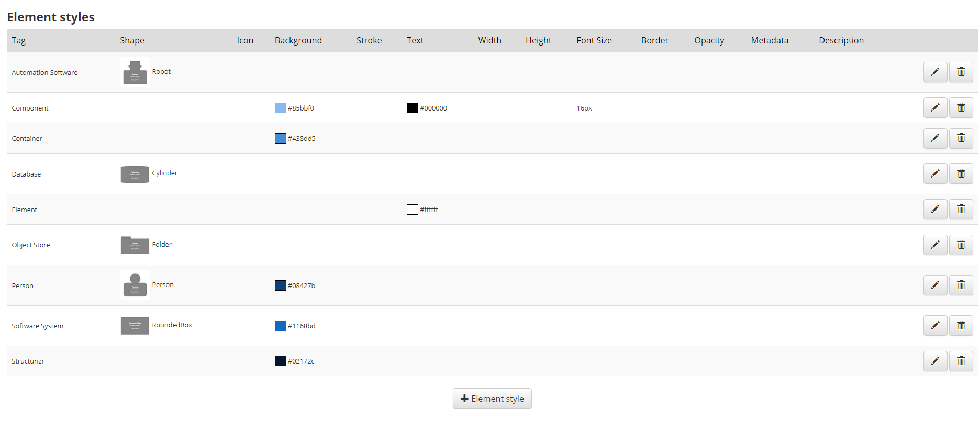Viewport: 980px width, 429px height.
Task: Click pencil icon for Component style
Action: pyautogui.click(x=935, y=107)
